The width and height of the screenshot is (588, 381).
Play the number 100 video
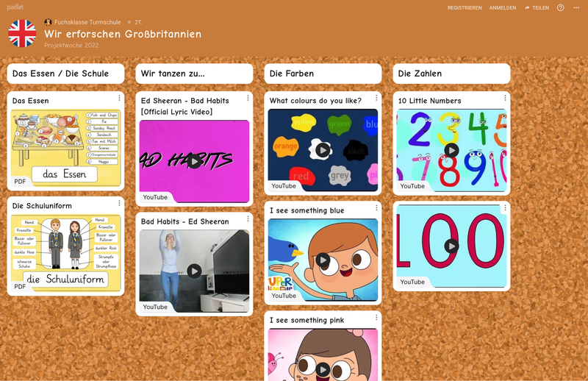(451, 246)
